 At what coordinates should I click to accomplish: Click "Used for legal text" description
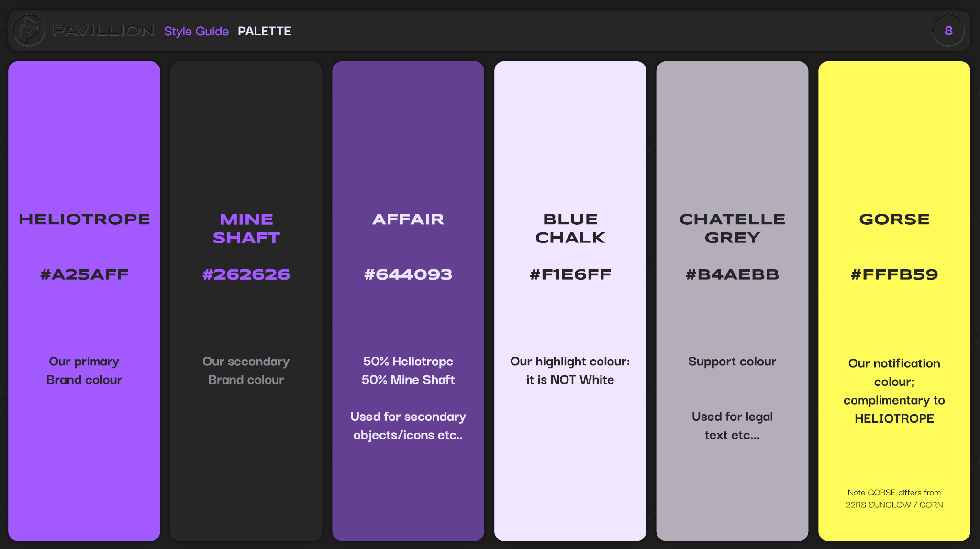732,426
